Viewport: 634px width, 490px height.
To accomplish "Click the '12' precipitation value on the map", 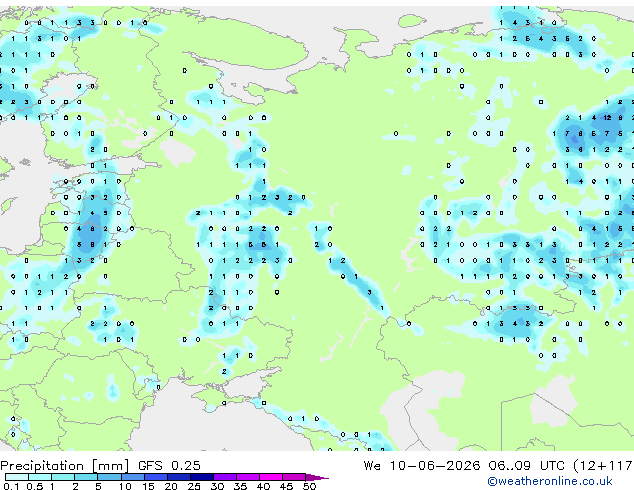I will pos(607,118).
